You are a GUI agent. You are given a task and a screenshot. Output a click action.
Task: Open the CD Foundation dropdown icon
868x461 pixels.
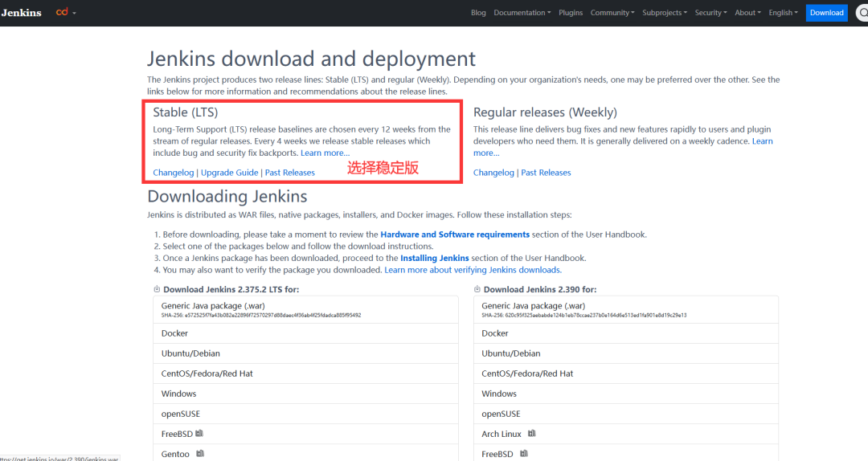coord(65,12)
